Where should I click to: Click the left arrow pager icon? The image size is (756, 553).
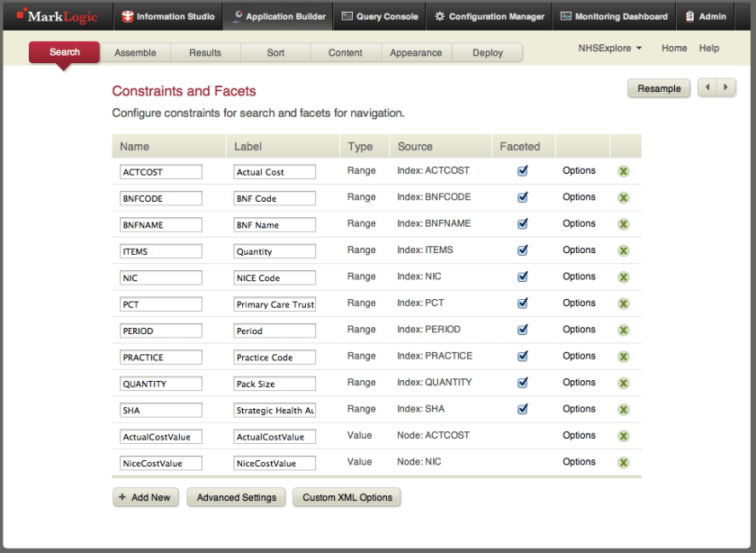(709, 87)
